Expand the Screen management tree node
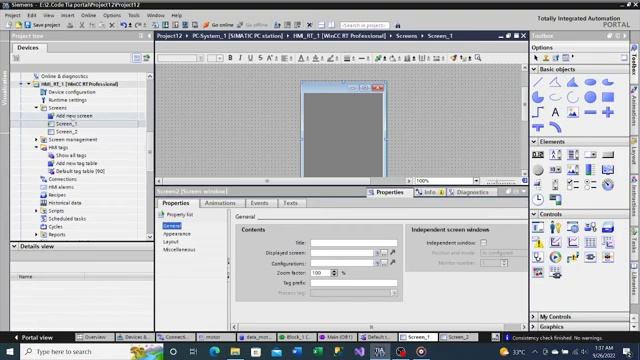 36,140
